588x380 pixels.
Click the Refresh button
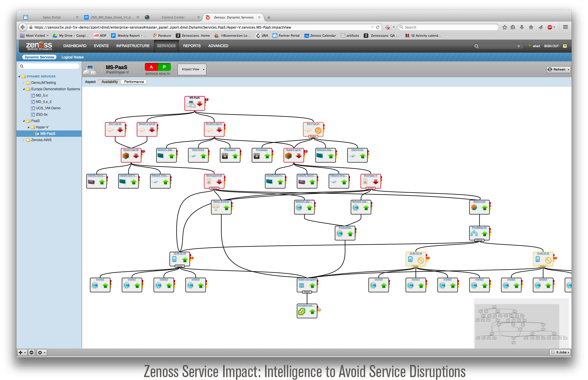[x=558, y=69]
